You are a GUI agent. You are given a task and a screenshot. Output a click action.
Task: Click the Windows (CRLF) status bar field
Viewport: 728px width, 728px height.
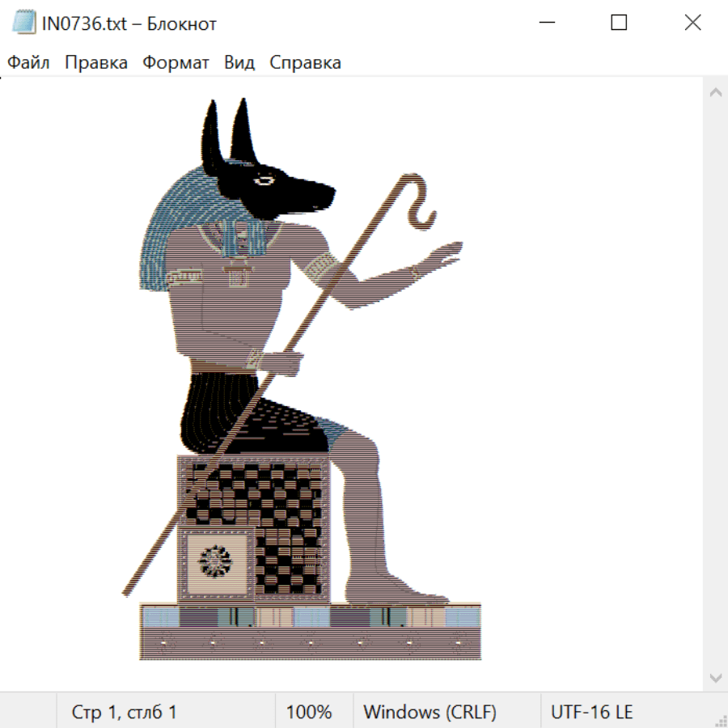point(430,712)
